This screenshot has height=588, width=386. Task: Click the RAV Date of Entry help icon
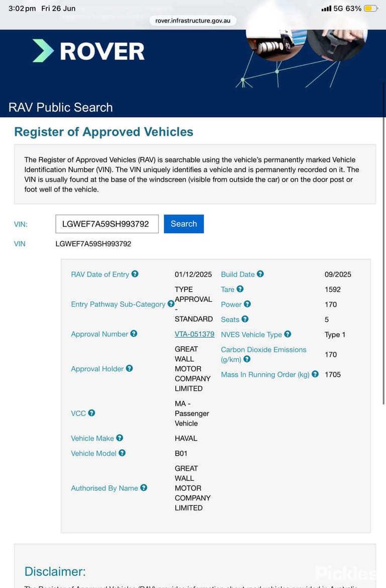coord(135,274)
